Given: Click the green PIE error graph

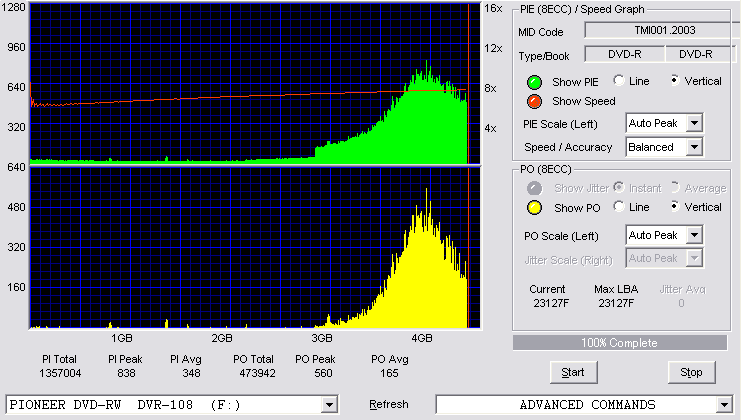Looking at the screenshot, I should click(255, 84).
